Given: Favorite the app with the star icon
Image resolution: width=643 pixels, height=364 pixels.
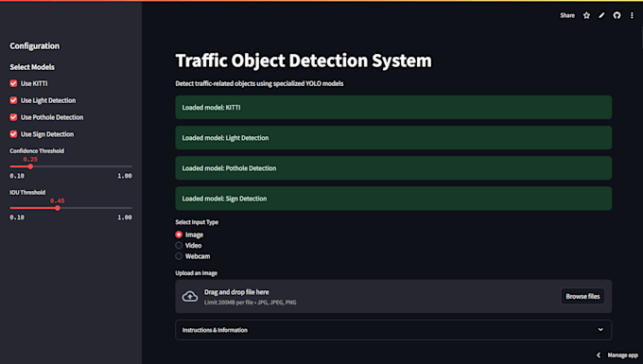Looking at the screenshot, I should pos(586,15).
